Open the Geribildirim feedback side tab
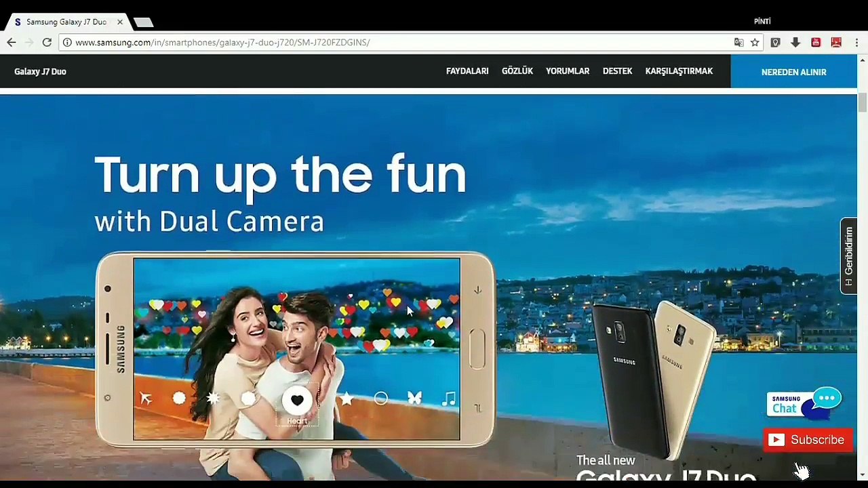 (x=848, y=256)
